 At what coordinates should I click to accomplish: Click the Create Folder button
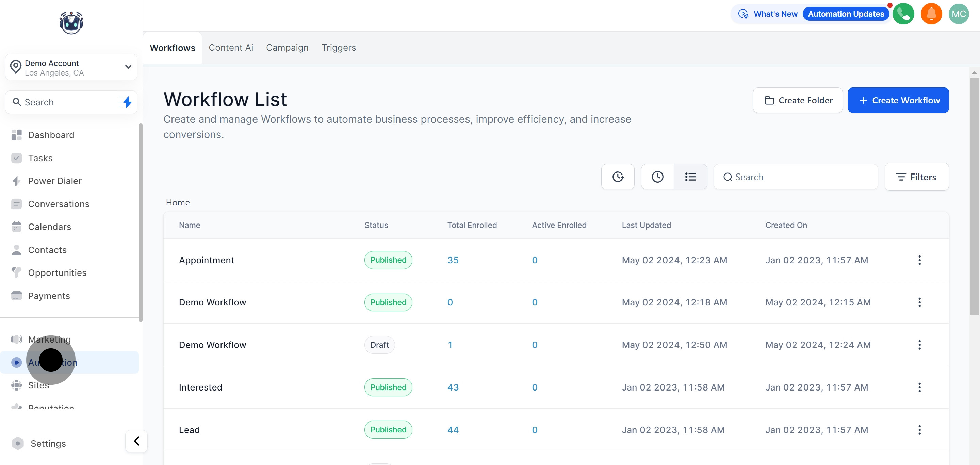point(797,100)
